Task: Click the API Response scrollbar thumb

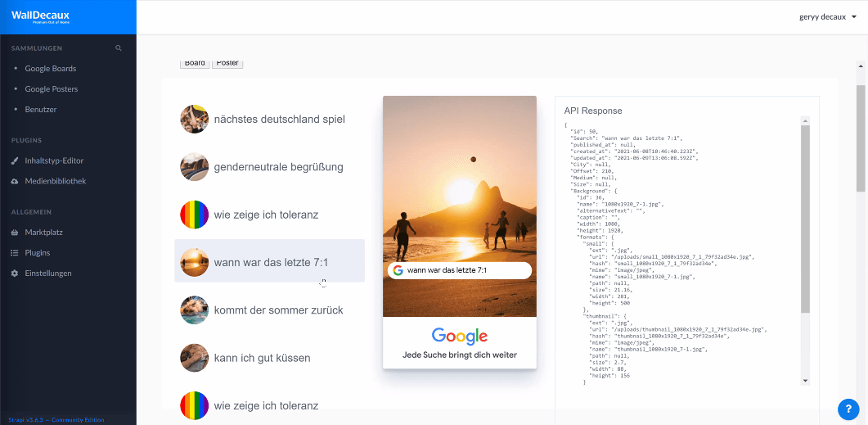Action: click(x=806, y=219)
